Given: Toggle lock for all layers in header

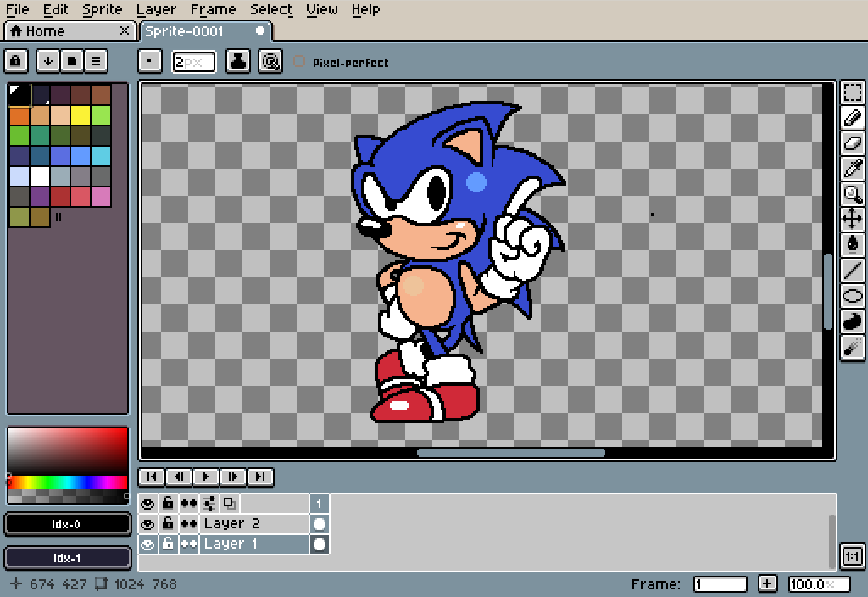Looking at the screenshot, I should (x=169, y=504).
